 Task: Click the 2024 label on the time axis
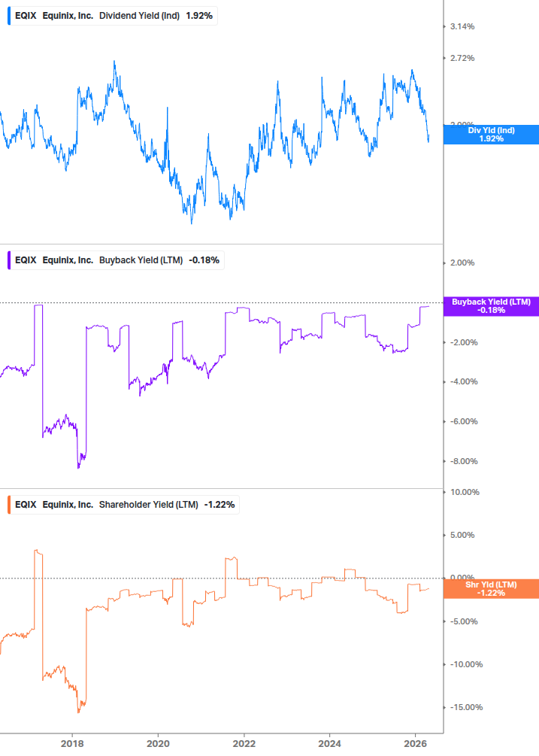(330, 743)
